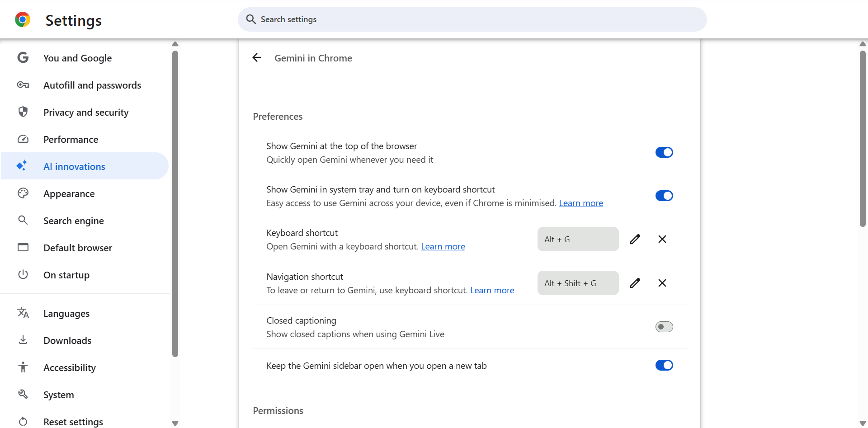Image resolution: width=868 pixels, height=428 pixels.
Task: Click the magnifier icon for Search engine
Action: [23, 220]
